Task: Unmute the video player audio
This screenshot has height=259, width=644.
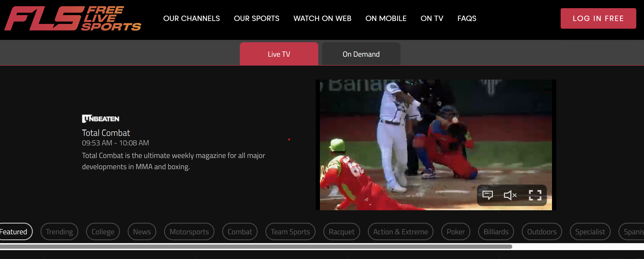Action: (x=510, y=195)
